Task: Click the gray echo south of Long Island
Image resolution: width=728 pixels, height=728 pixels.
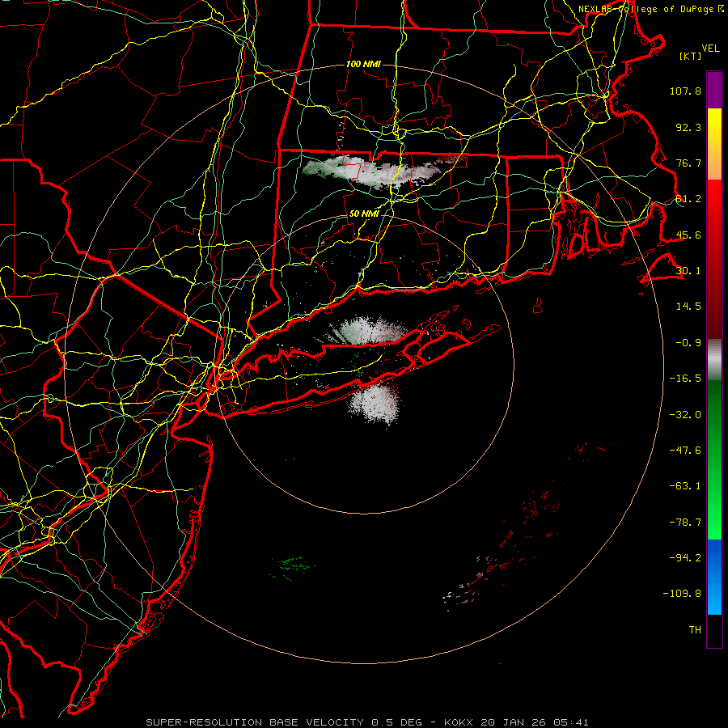Action: point(374,403)
